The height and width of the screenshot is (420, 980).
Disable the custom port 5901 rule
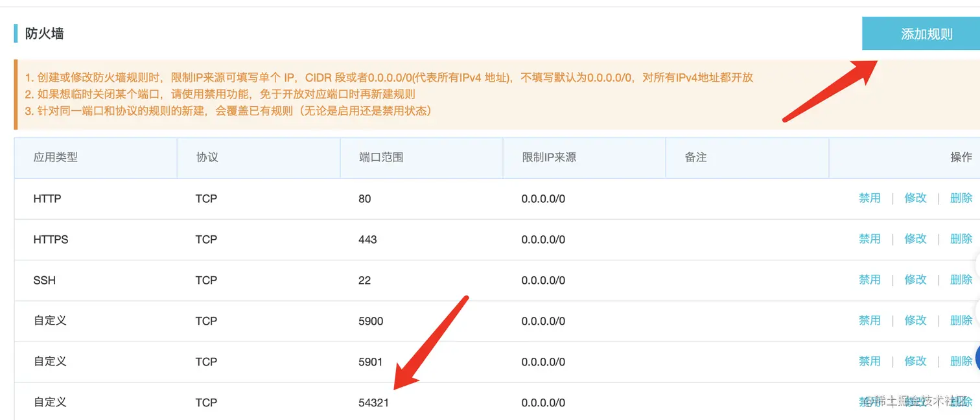coord(870,362)
